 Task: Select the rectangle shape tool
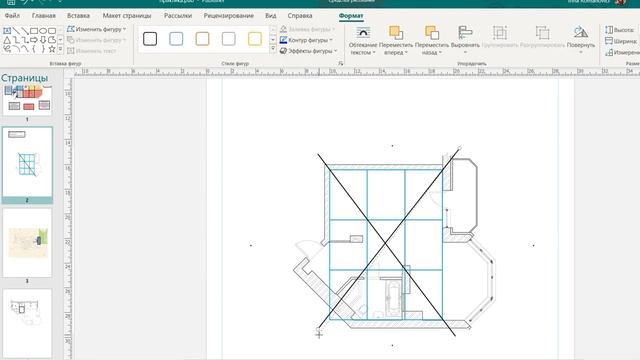coord(34,31)
